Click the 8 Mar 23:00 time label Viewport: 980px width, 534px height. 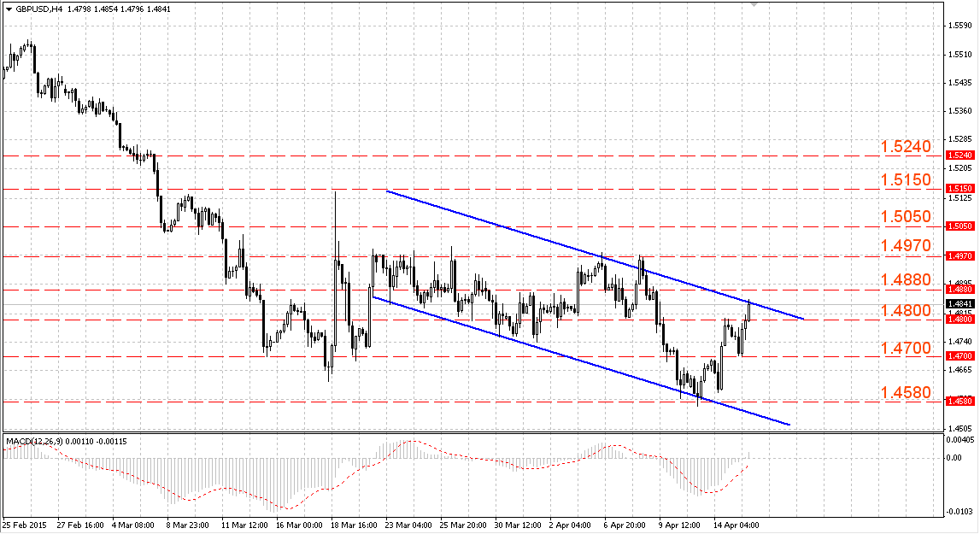pyautogui.click(x=187, y=525)
